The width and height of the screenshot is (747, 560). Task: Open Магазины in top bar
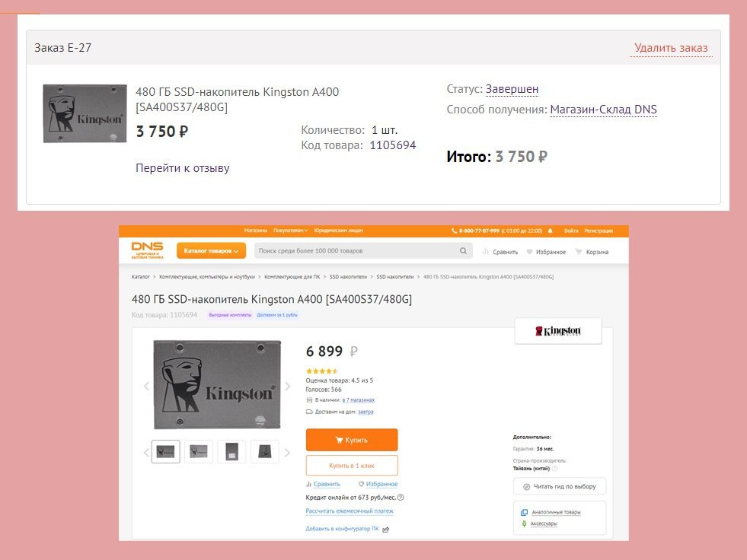[255, 231]
